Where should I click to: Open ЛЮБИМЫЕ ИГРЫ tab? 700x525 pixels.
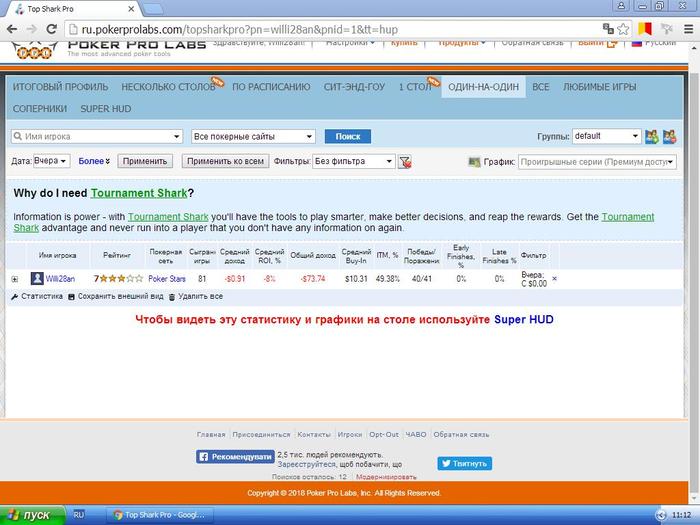(600, 87)
